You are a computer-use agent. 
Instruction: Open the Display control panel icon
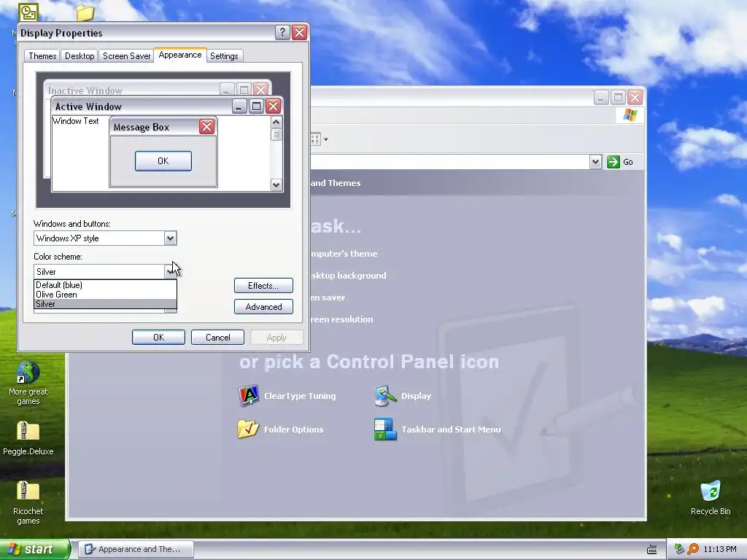pyautogui.click(x=385, y=395)
